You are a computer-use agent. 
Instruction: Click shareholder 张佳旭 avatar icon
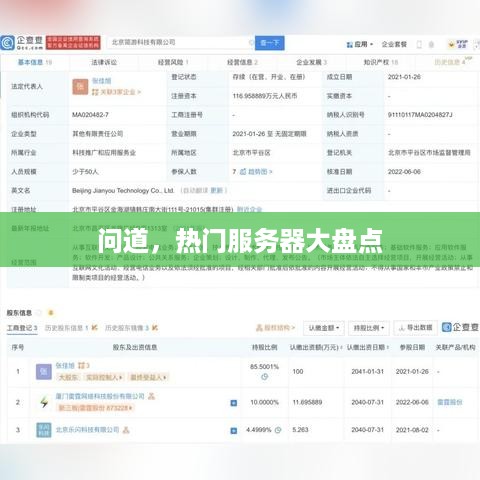[x=44, y=371]
